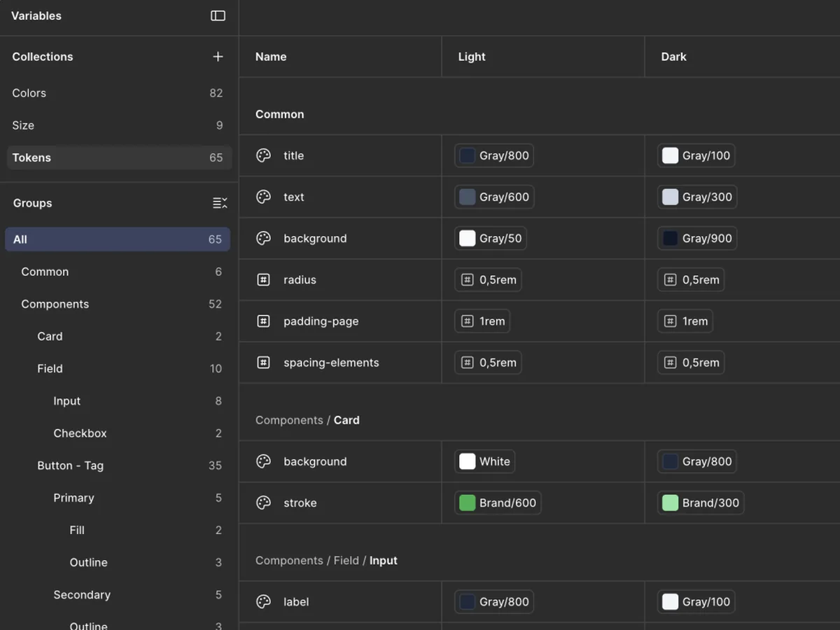840x630 pixels.
Task: Click the number type icon beside radius
Action: tap(263, 280)
